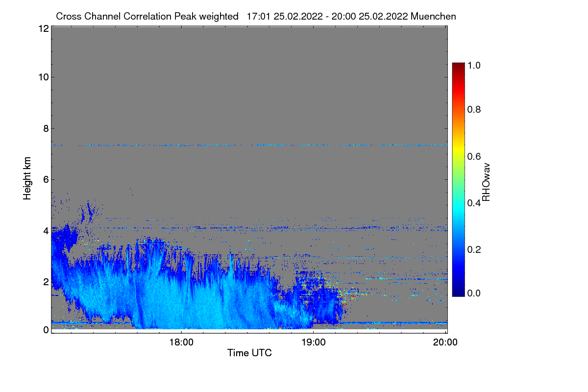
Task: Click the 18:00 time axis label
Action: tap(181, 343)
